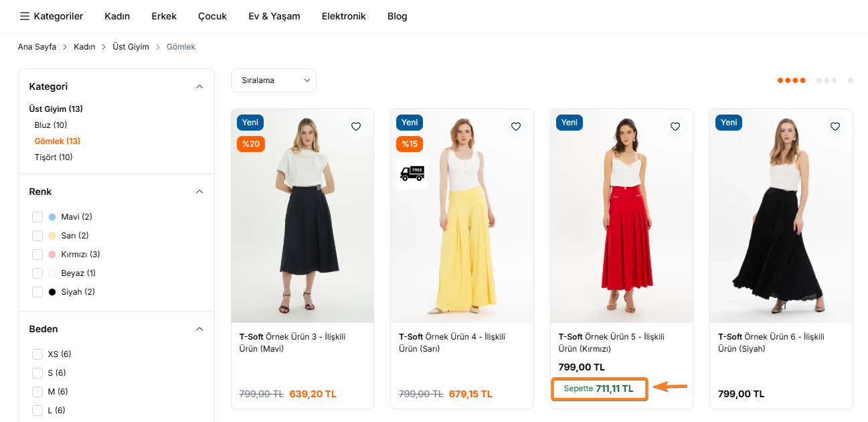Check the Mavi color filter
The image size is (868, 422).
coord(37,217)
